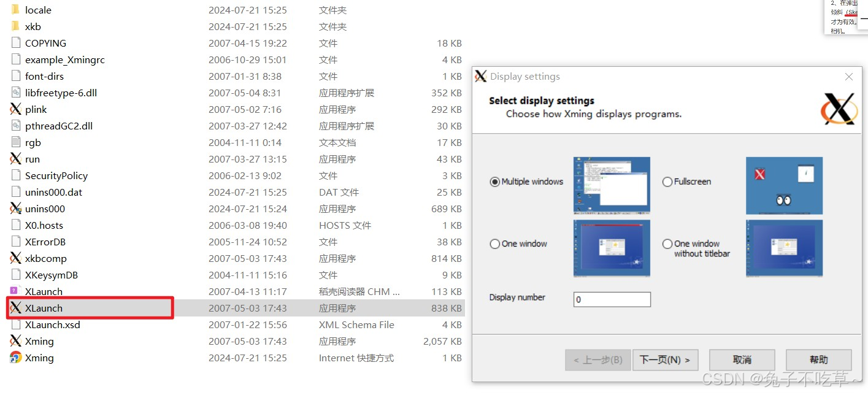
Task: Click the Xming application X icon
Action: [x=15, y=341]
